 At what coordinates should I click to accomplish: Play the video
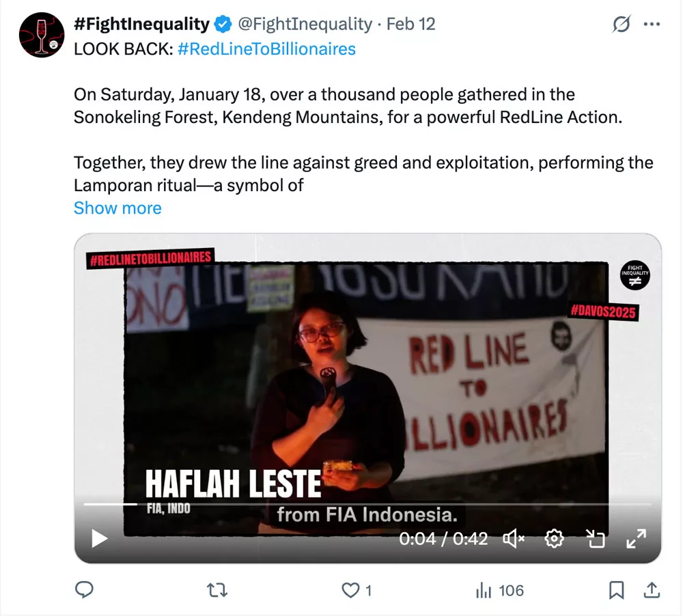[99, 538]
